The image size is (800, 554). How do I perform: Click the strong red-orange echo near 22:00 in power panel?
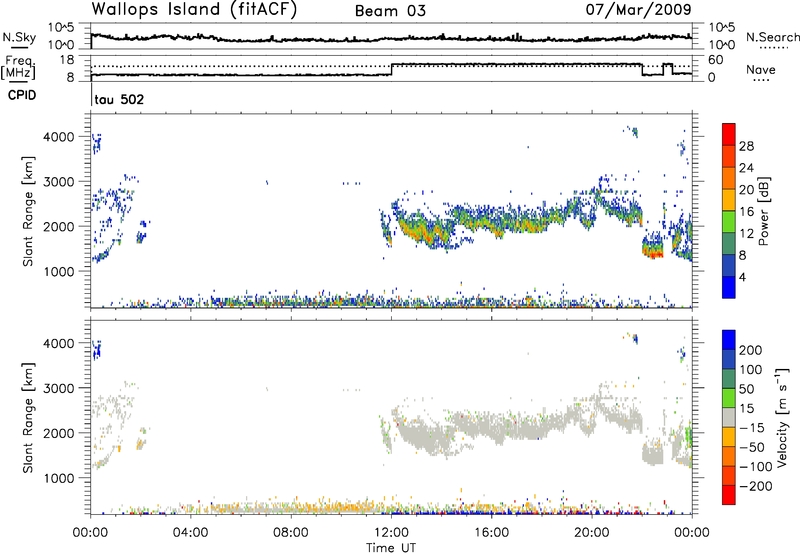click(x=654, y=253)
